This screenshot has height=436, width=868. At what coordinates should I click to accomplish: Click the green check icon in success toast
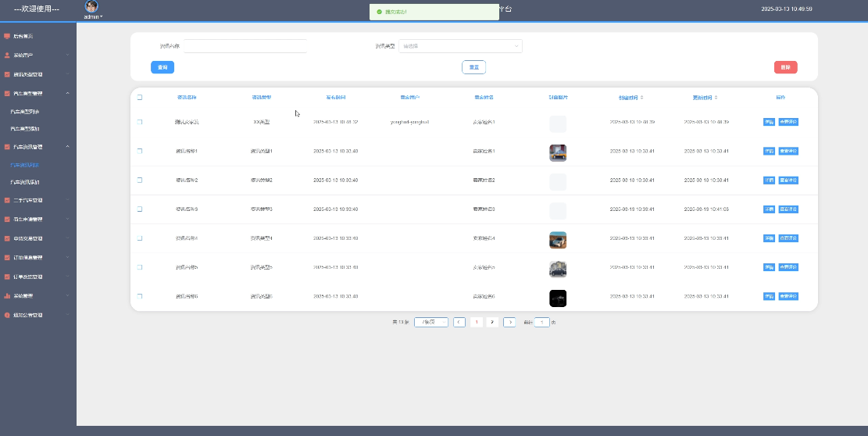pyautogui.click(x=379, y=12)
